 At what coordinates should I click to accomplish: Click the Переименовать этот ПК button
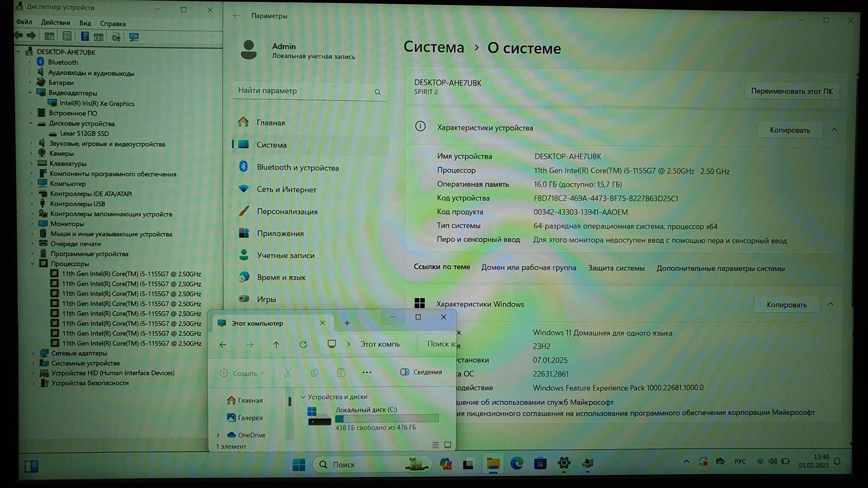[791, 91]
